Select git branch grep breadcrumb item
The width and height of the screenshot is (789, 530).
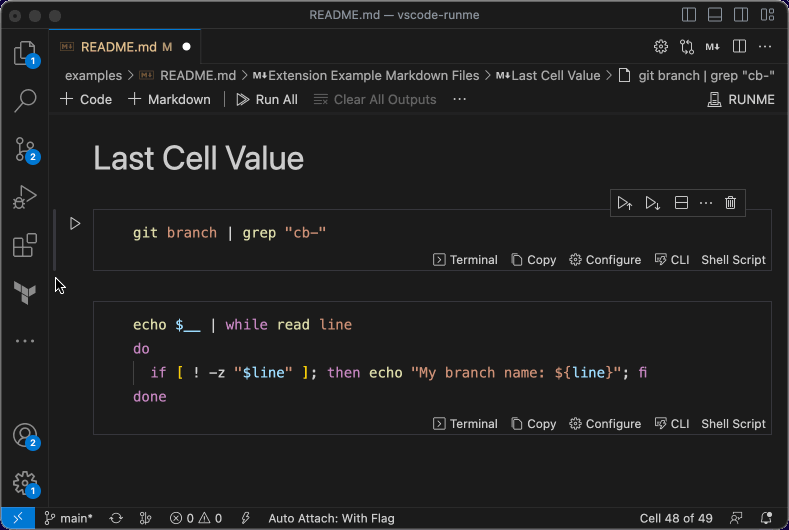coord(696,75)
